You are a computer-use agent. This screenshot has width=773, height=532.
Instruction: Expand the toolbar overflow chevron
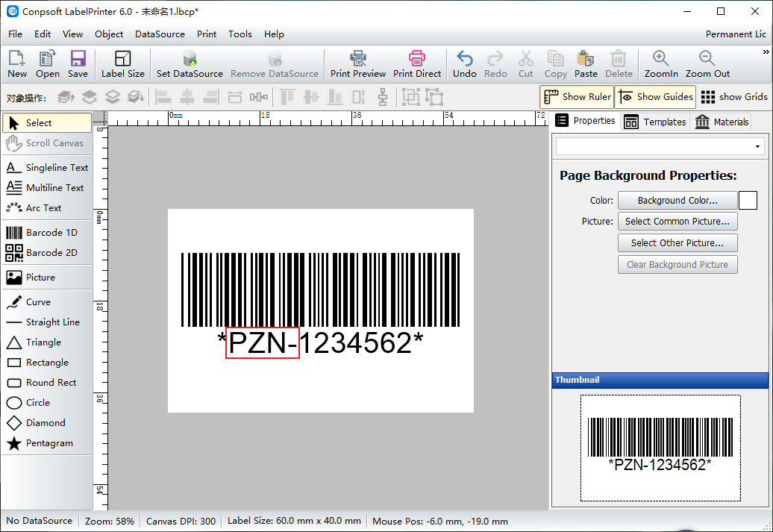tap(766, 51)
